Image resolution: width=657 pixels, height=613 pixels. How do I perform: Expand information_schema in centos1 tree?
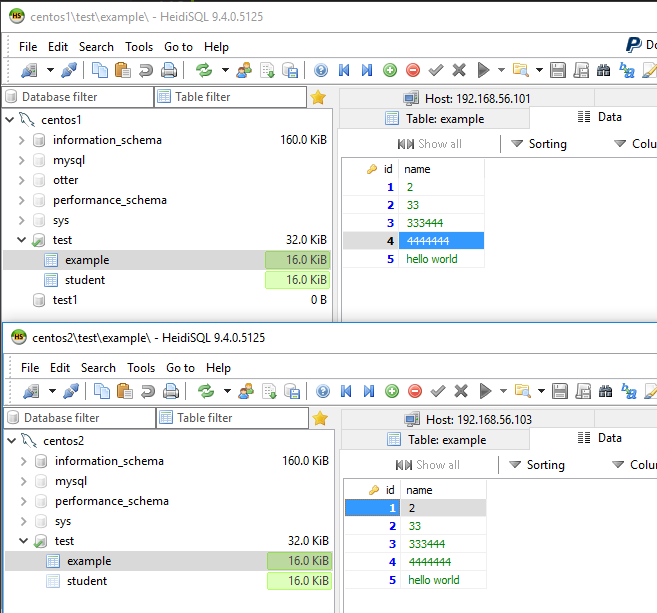click(21, 140)
